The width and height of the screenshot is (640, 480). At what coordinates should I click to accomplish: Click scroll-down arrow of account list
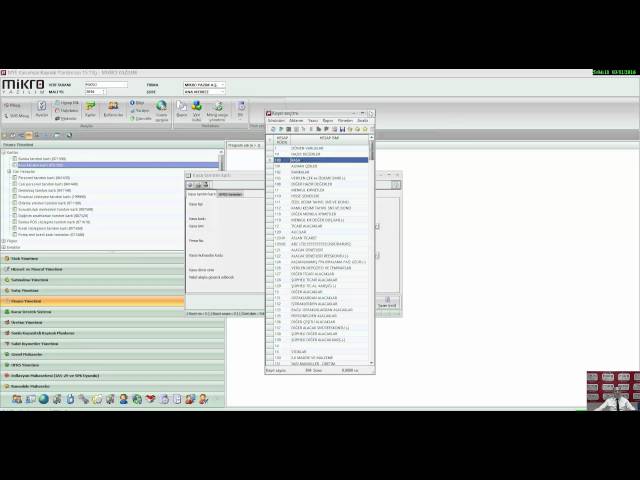[371, 362]
